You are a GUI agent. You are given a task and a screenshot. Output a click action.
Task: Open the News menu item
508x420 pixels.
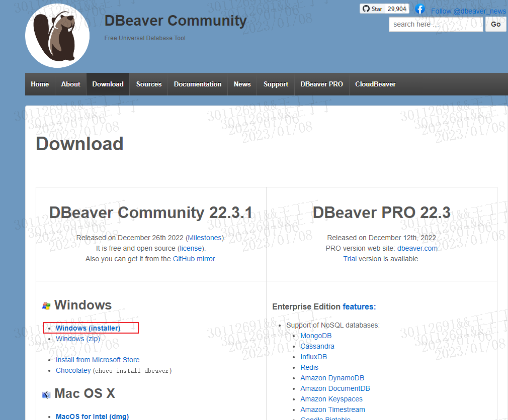tap(242, 84)
